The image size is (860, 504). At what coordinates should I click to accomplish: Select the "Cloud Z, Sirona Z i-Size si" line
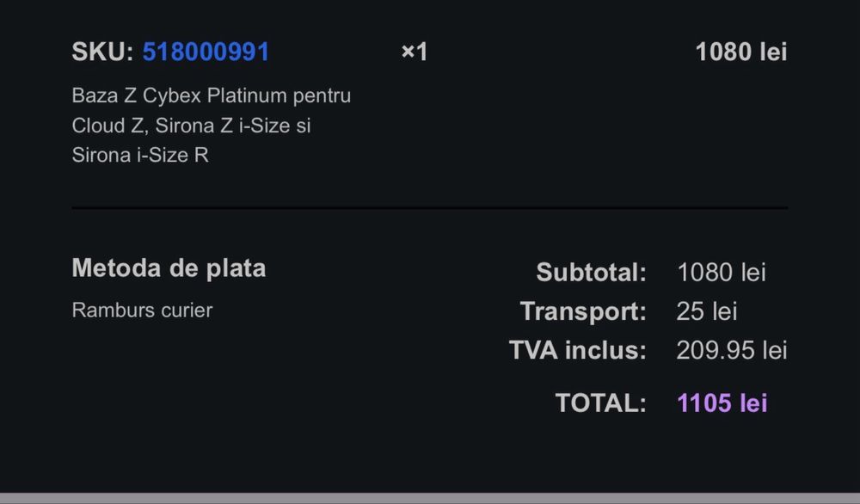click(x=191, y=126)
